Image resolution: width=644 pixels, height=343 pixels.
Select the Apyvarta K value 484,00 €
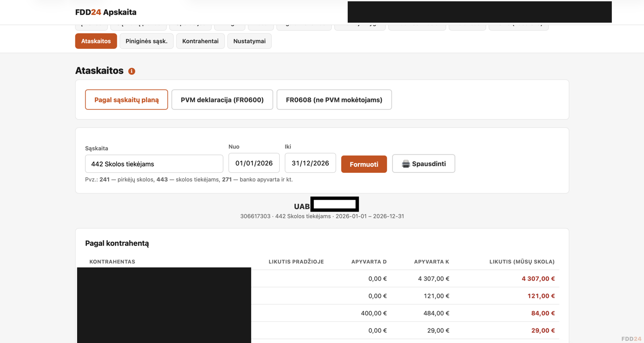pyautogui.click(x=437, y=313)
